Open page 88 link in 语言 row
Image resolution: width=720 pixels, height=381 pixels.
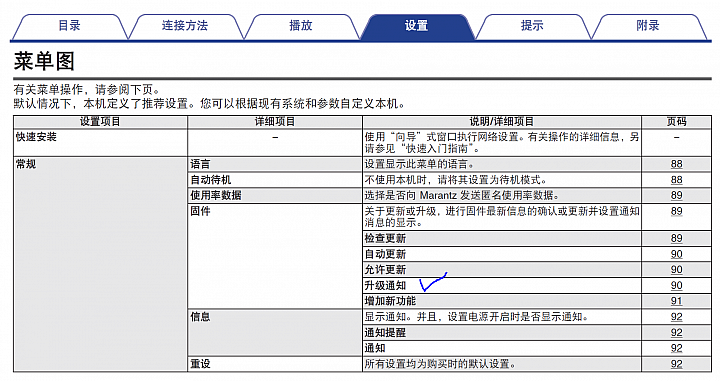pos(676,164)
